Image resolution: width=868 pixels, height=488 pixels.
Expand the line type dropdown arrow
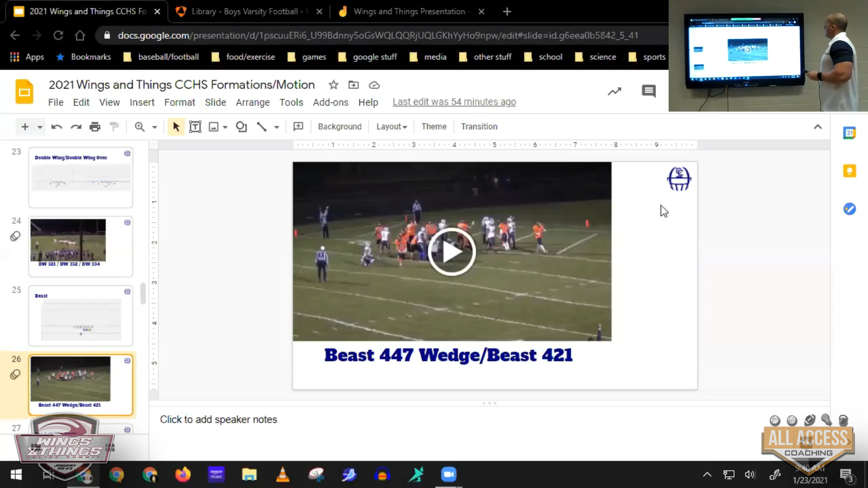coord(276,127)
